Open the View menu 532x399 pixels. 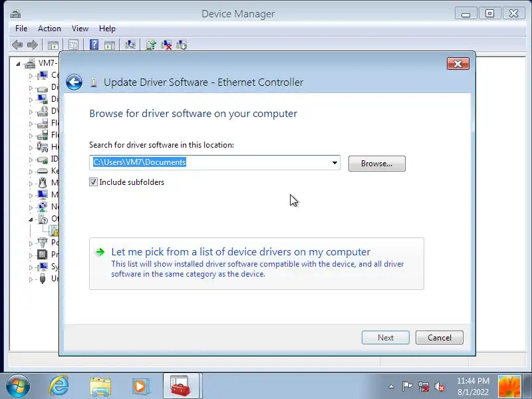point(80,29)
